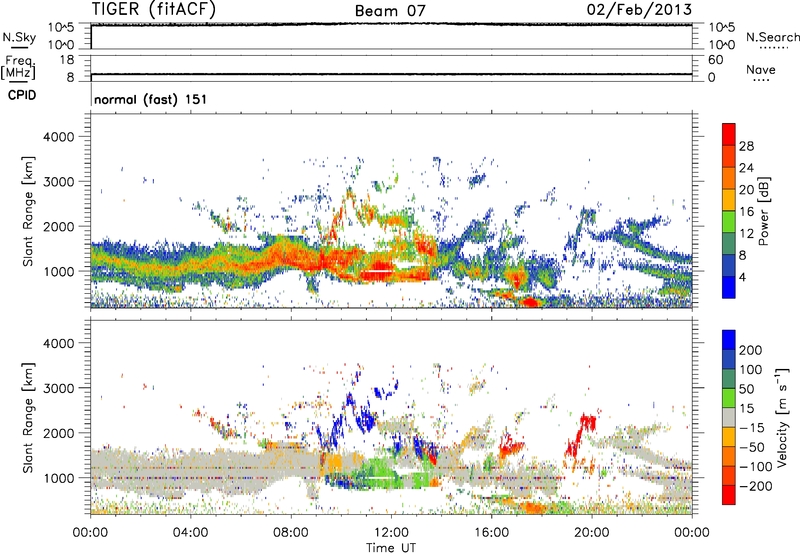Select the N.Sky legend label
This screenshot has width=800, height=554.
[x=19, y=37]
